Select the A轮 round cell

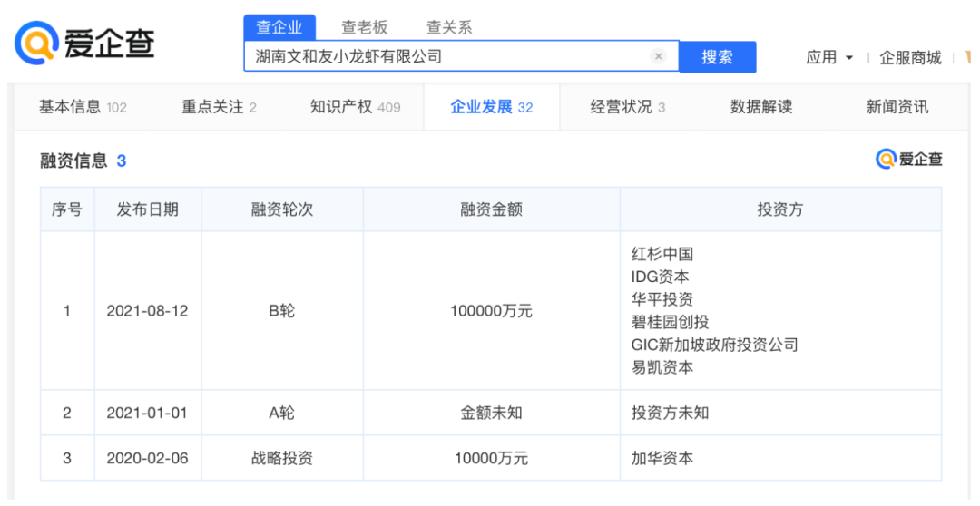[282, 413]
